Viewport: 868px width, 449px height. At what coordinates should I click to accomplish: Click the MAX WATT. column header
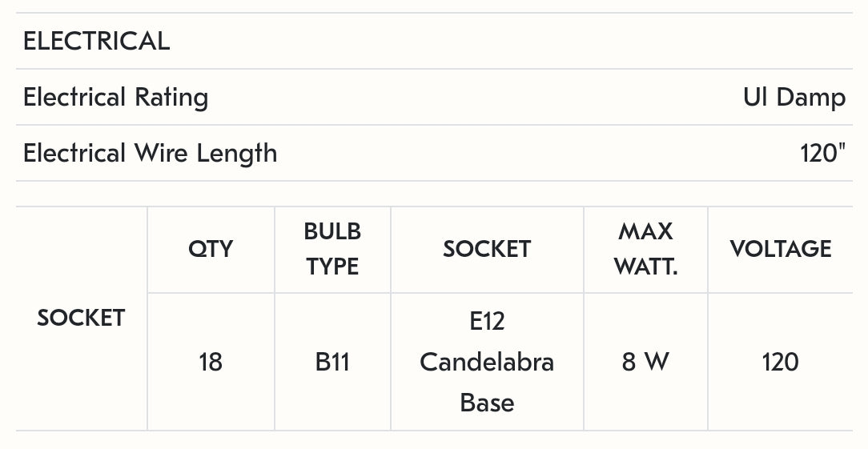(645, 249)
